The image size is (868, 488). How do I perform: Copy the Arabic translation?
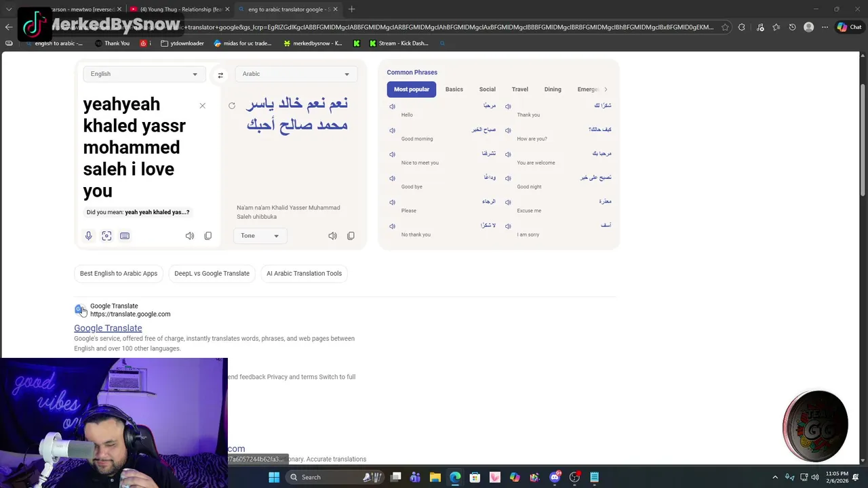(351, 236)
